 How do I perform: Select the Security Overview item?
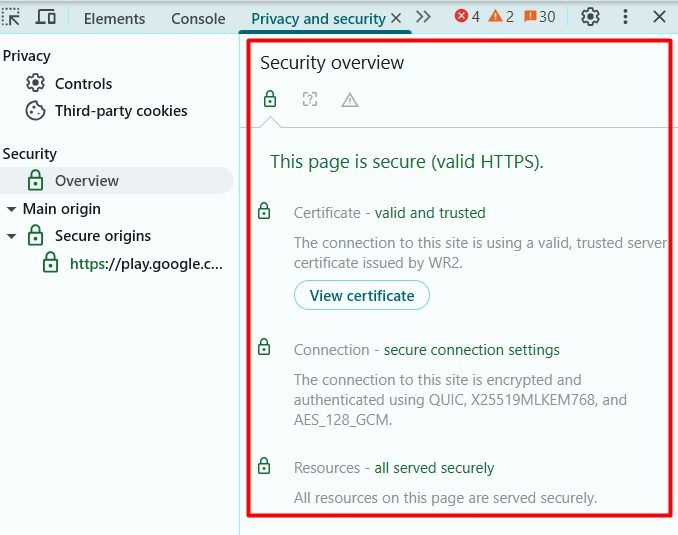coord(117,180)
